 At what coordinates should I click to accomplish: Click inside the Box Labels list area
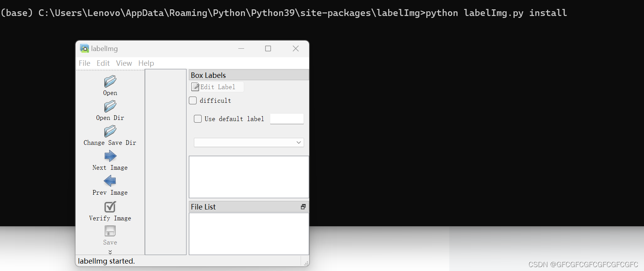coord(249,177)
